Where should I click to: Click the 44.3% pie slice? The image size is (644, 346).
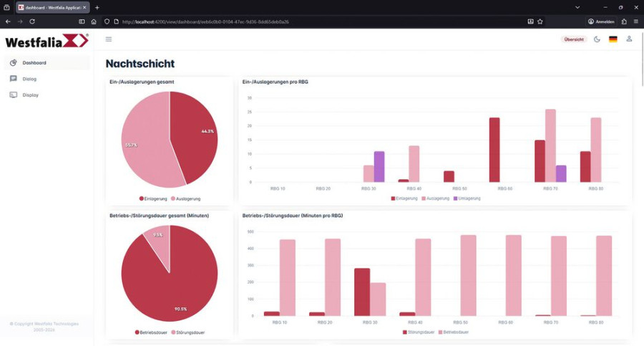click(193, 136)
